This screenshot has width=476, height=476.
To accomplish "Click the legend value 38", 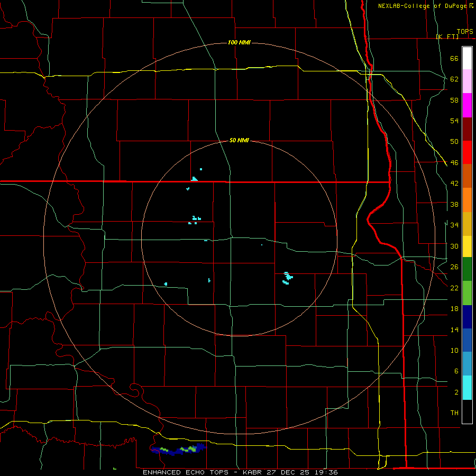I will (454, 205).
